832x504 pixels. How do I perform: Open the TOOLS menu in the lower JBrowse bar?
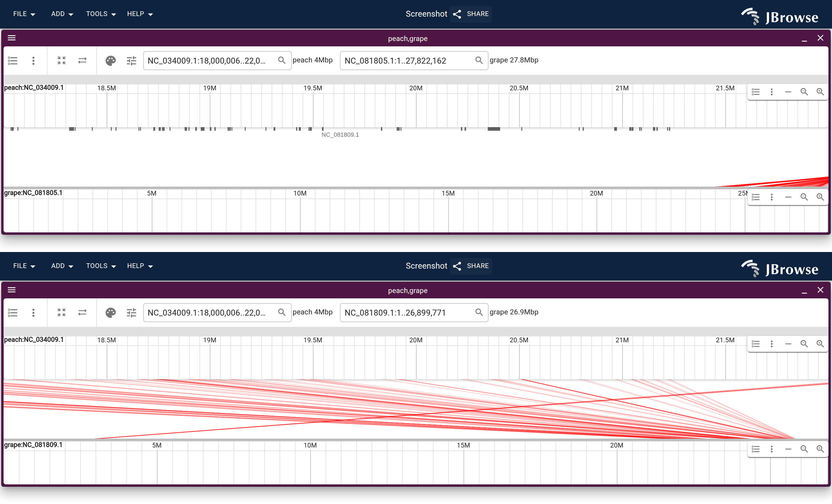click(101, 266)
